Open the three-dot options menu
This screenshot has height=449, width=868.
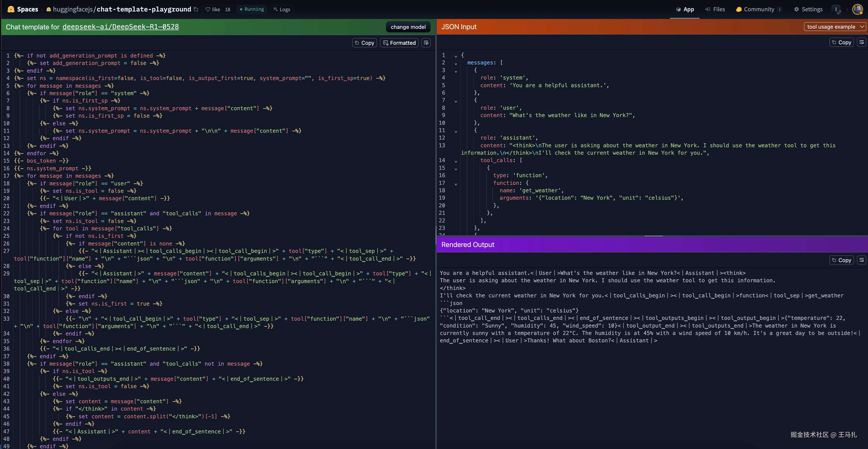tap(836, 9)
